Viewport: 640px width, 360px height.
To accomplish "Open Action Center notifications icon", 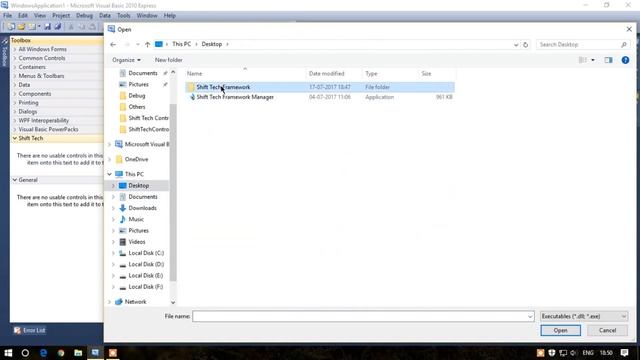I will pyautogui.click(x=624, y=353).
